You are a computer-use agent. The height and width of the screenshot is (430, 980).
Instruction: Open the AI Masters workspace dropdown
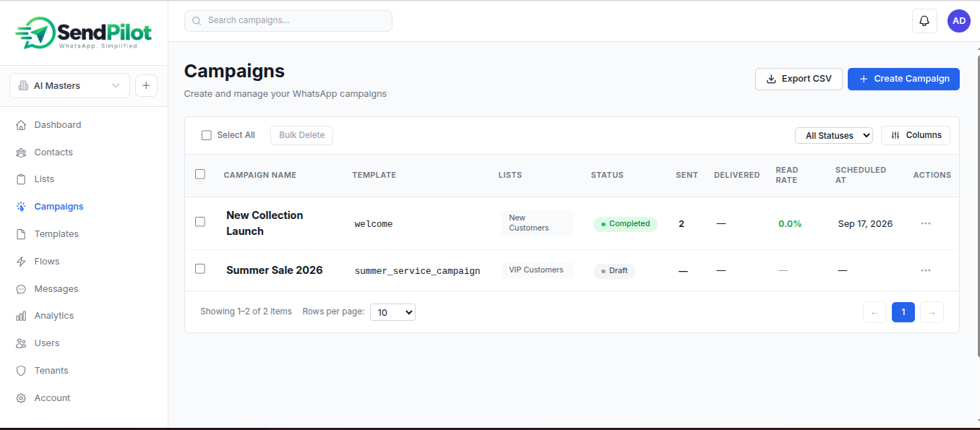tap(69, 85)
